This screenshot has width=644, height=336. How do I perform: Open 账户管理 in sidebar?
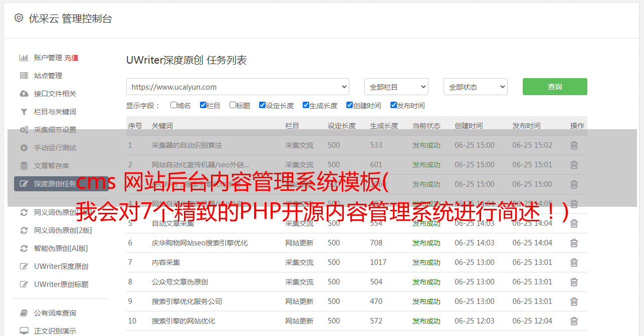(48, 58)
